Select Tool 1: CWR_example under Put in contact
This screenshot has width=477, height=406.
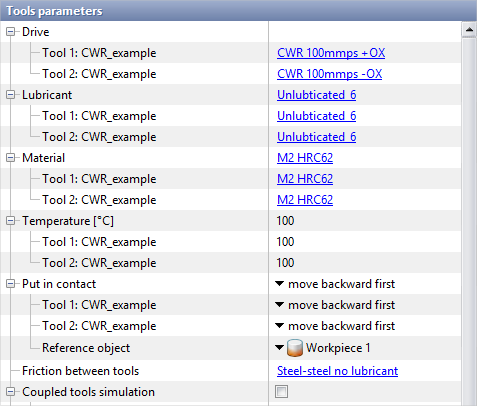coord(99,305)
